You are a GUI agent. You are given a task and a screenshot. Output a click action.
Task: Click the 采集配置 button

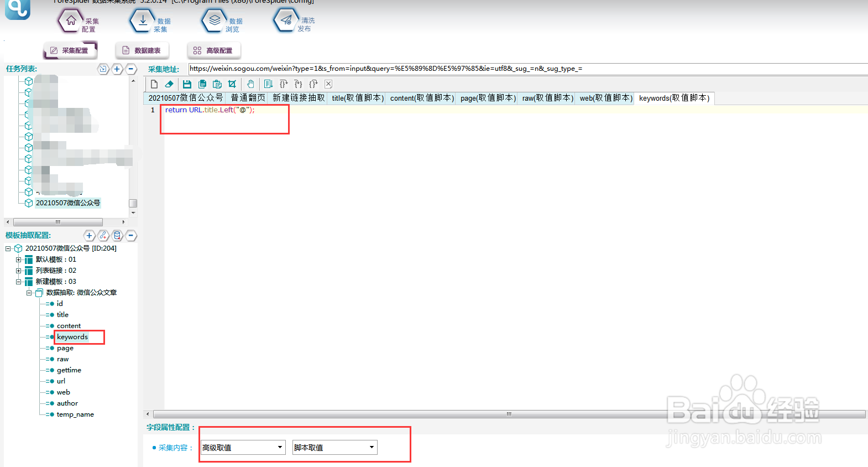(x=70, y=50)
